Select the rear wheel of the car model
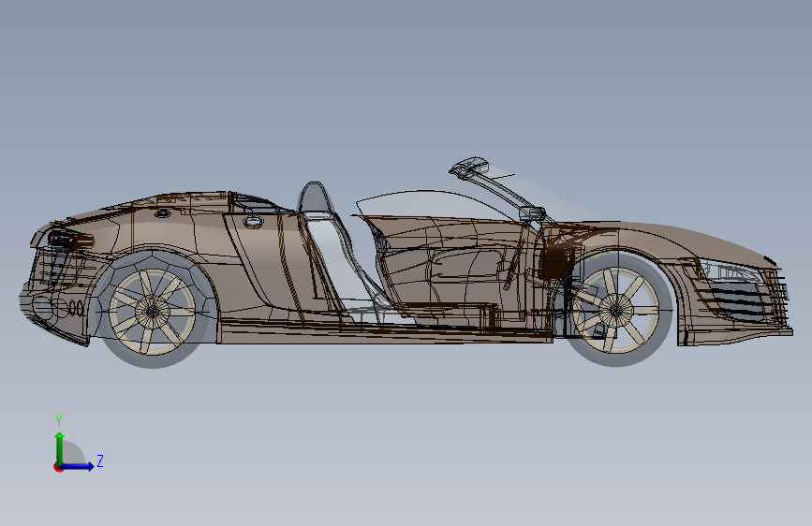Screen dimensions: 812x526 pyautogui.click(x=153, y=310)
